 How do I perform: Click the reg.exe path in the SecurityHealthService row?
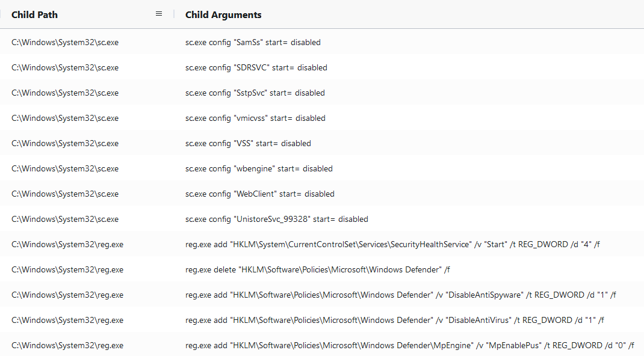(x=67, y=244)
